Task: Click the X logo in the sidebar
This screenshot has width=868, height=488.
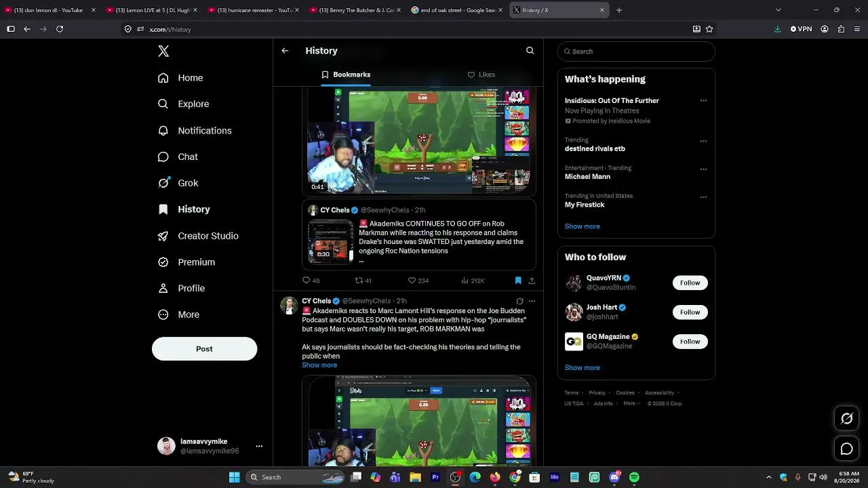Action: pyautogui.click(x=163, y=51)
